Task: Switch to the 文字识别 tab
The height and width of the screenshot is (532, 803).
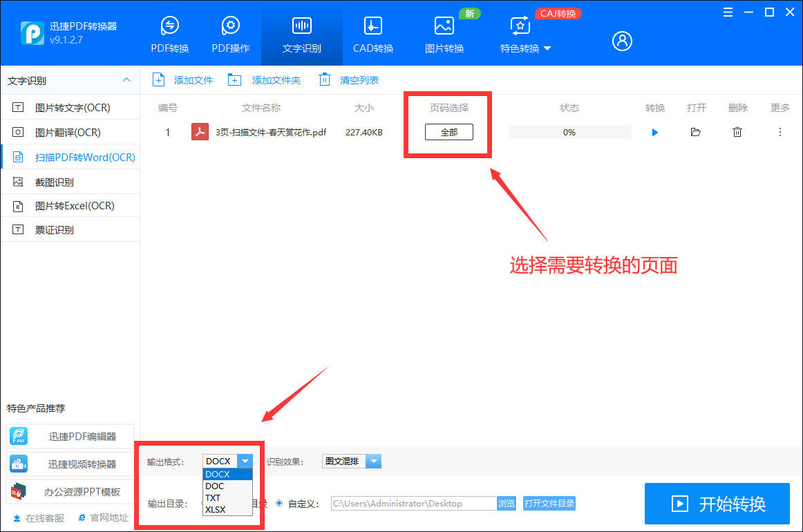Action: (301, 35)
